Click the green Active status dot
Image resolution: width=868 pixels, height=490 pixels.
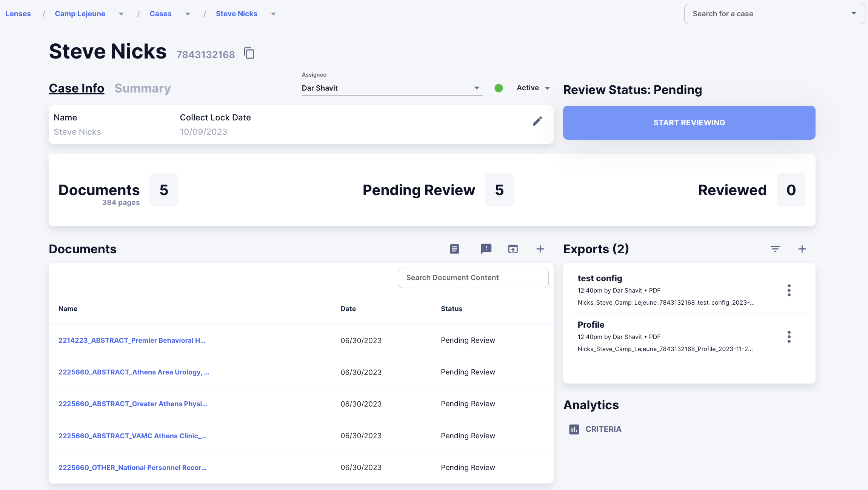pyautogui.click(x=499, y=88)
